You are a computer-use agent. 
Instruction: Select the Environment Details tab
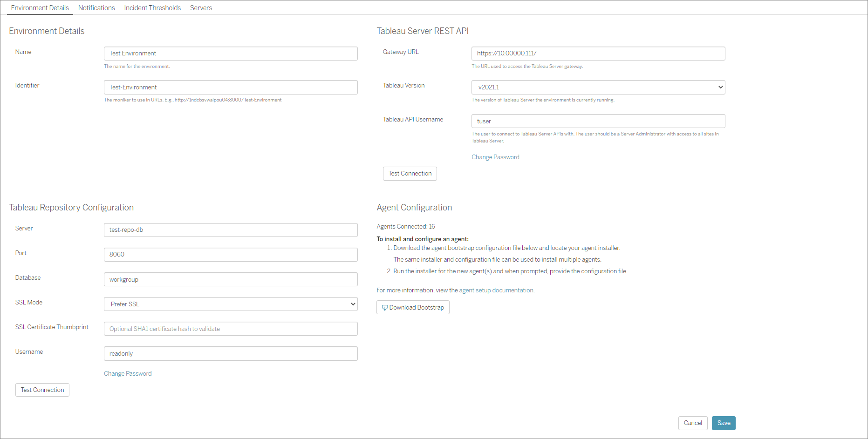coord(40,8)
